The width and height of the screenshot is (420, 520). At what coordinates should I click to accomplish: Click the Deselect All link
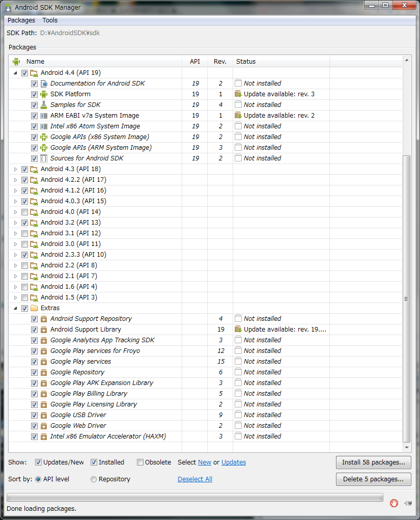[x=195, y=479]
